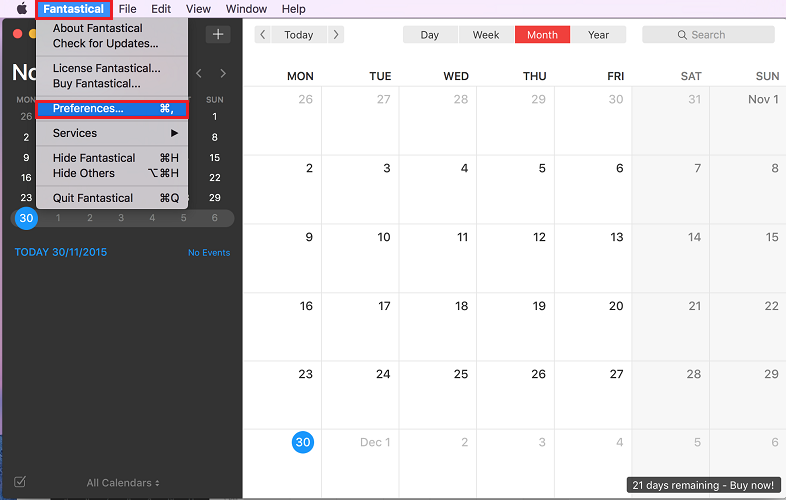Image resolution: width=786 pixels, height=500 pixels.
Task: Click mini calendar previous month arrow
Action: coord(199,74)
